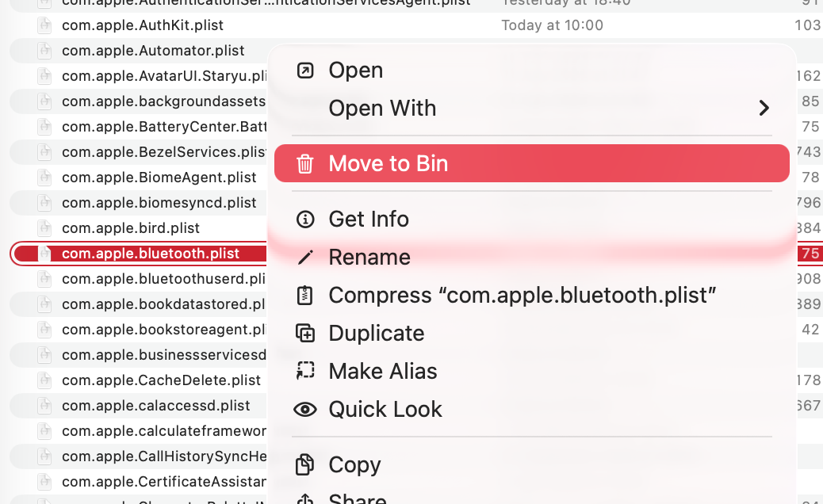Viewport: 823px width, 504px height.
Task: Choose Open from the context menu
Action: (532, 71)
